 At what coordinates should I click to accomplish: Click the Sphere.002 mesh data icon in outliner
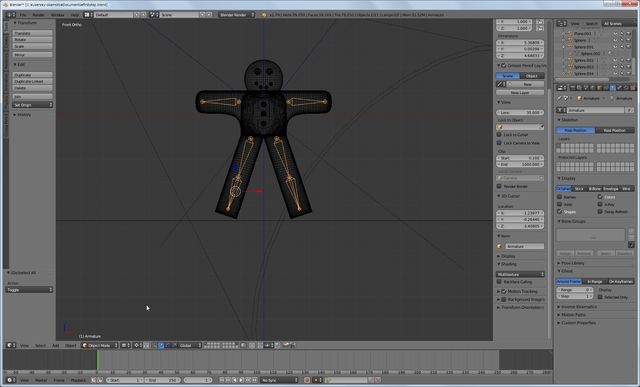(578, 53)
